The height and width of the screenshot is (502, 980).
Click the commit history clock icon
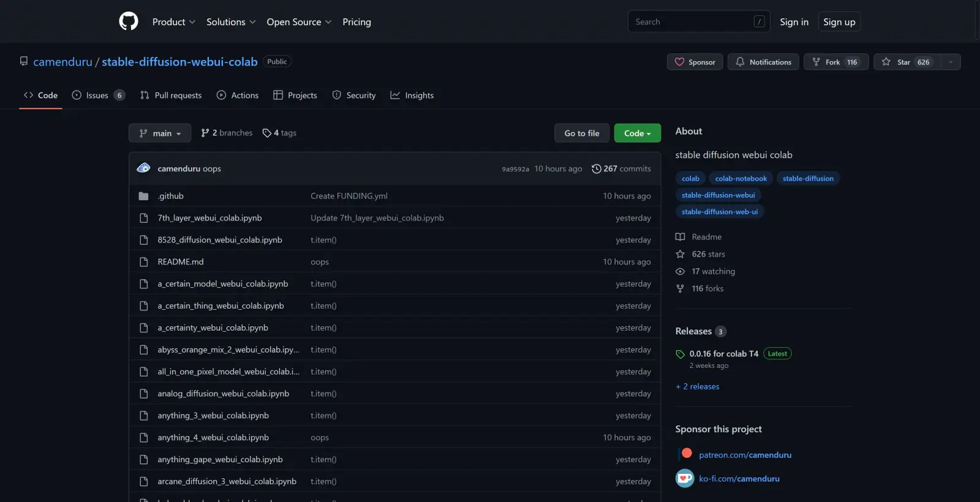point(596,168)
